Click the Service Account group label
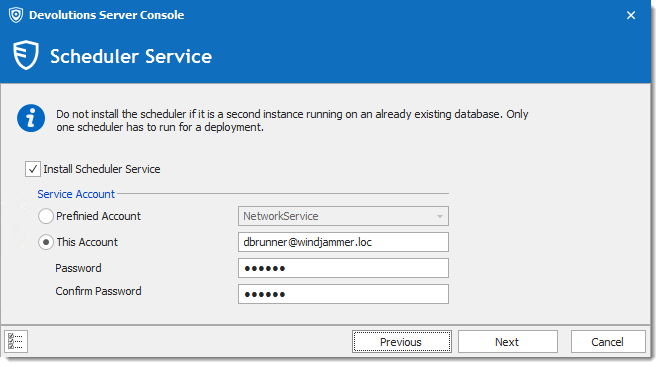Screen dimensions: 661x367 pyautogui.click(x=76, y=194)
